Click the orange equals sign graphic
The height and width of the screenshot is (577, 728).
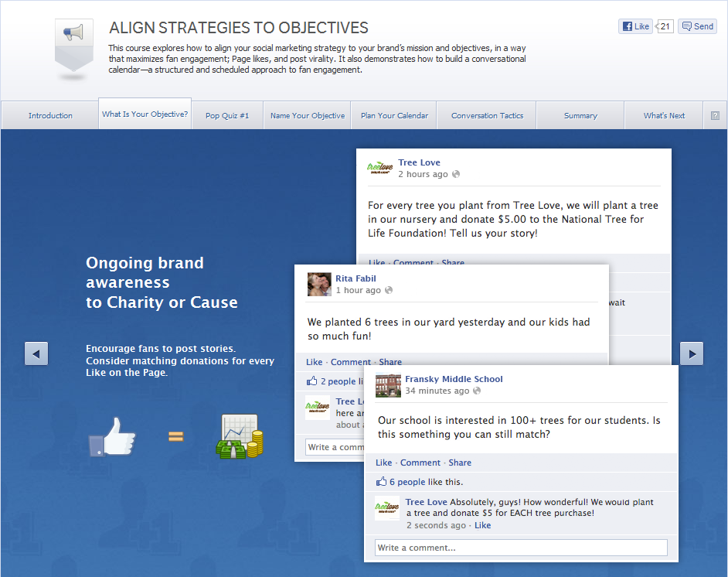point(176,436)
